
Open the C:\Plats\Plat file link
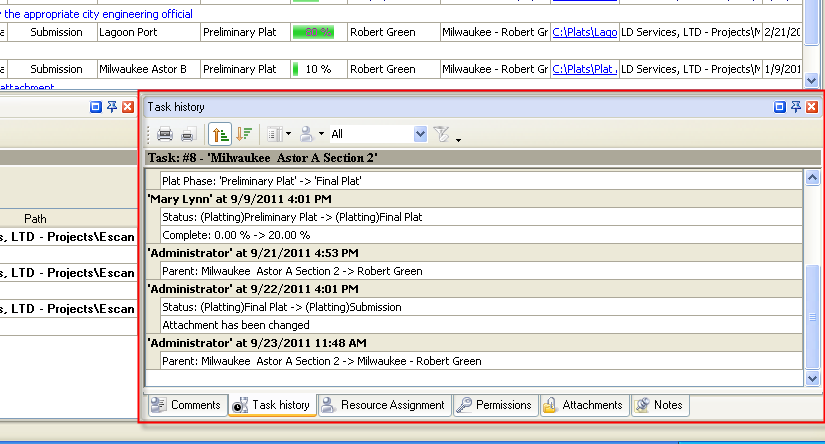584,70
